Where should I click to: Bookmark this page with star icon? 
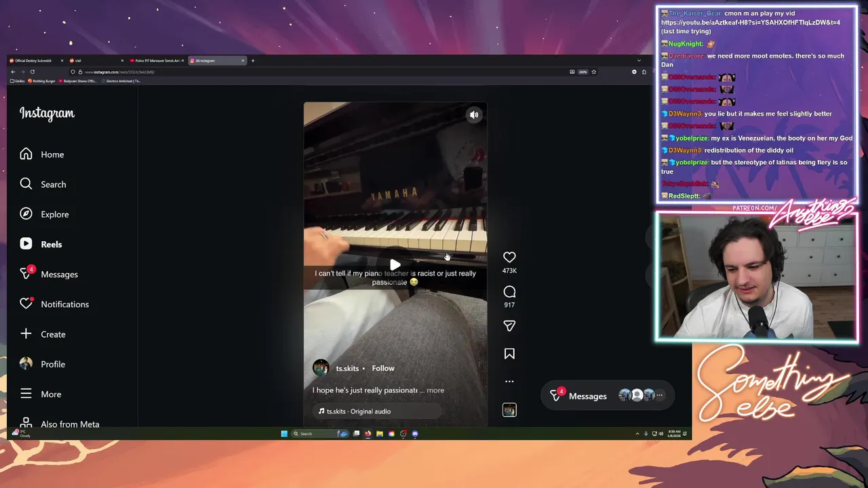(594, 72)
